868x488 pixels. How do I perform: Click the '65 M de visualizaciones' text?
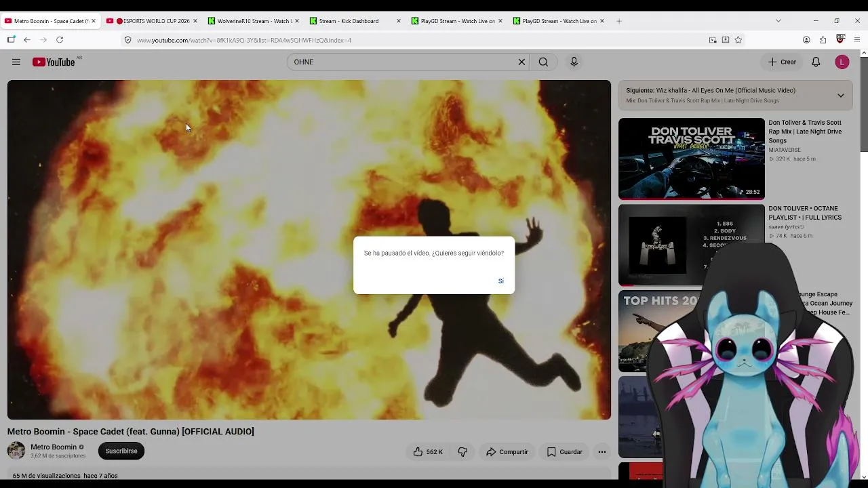(x=46, y=476)
